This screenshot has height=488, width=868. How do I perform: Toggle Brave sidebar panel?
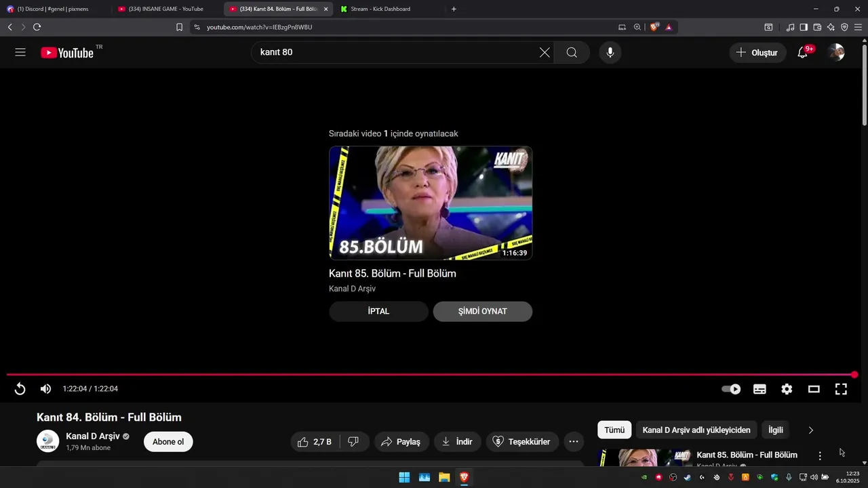[804, 27]
